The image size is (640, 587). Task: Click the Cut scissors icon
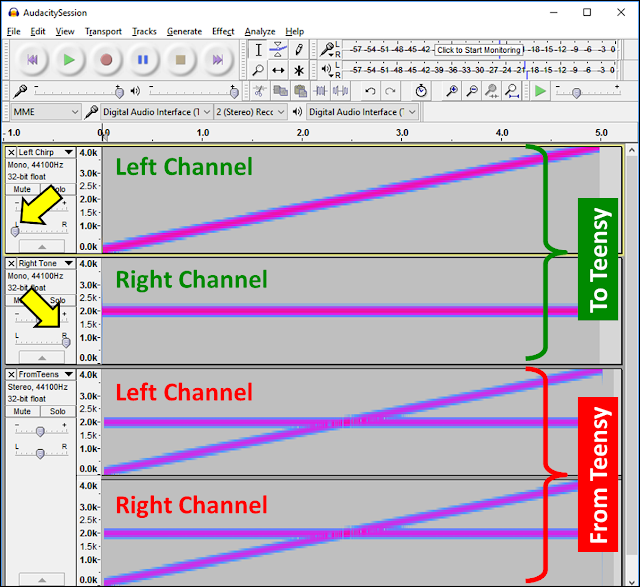point(258,91)
